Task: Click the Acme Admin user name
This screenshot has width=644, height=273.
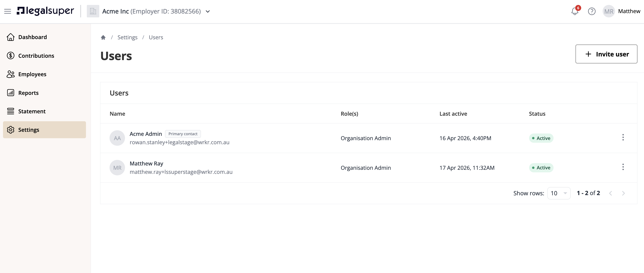Action: pyautogui.click(x=146, y=134)
